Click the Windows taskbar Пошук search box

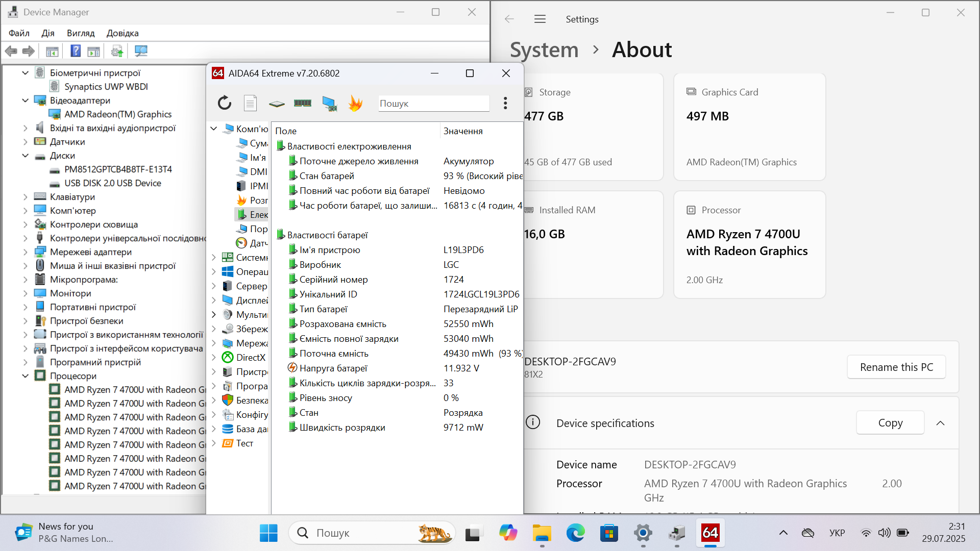[x=372, y=533]
